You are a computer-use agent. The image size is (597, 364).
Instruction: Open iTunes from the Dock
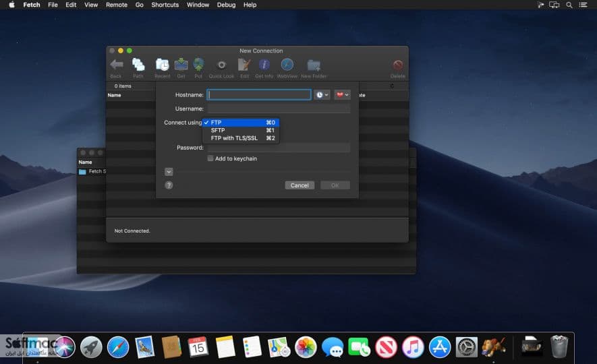tap(413, 347)
